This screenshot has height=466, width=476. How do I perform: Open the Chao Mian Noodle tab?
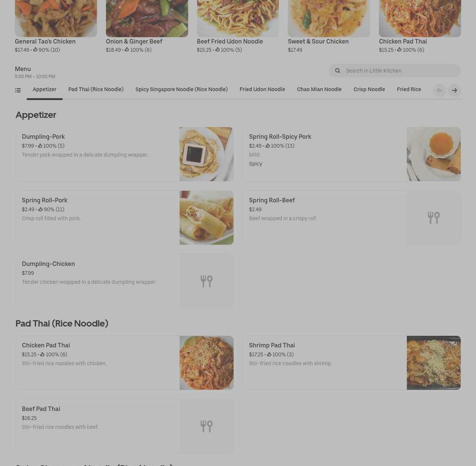[x=319, y=90]
